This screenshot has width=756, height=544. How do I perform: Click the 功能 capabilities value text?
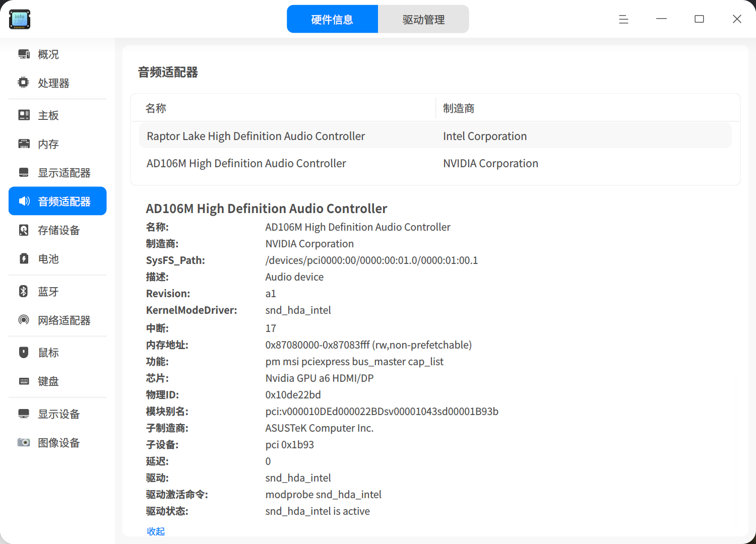[x=354, y=362]
